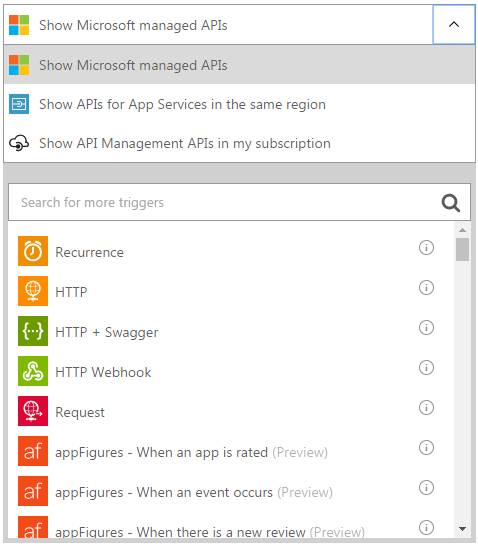Click the API Management cloud icon

coord(19,143)
